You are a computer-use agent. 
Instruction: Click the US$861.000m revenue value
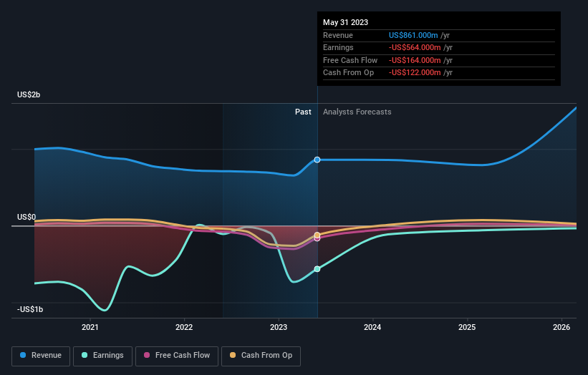(413, 35)
